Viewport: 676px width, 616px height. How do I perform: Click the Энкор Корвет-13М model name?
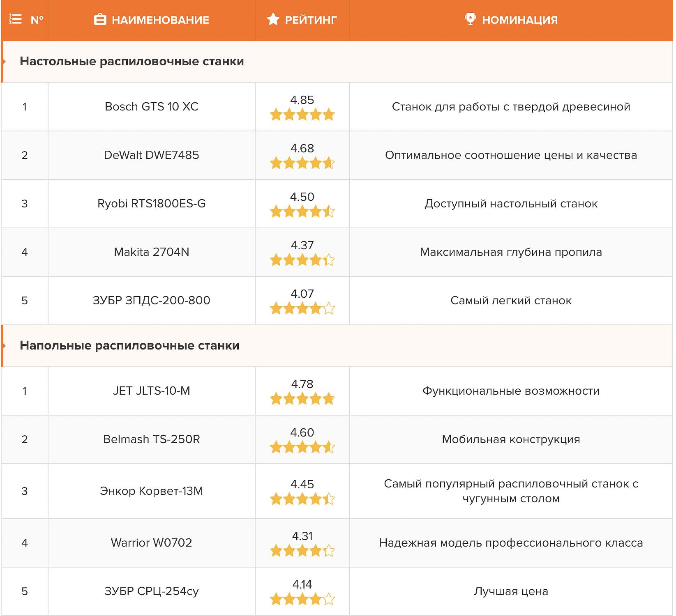click(151, 491)
